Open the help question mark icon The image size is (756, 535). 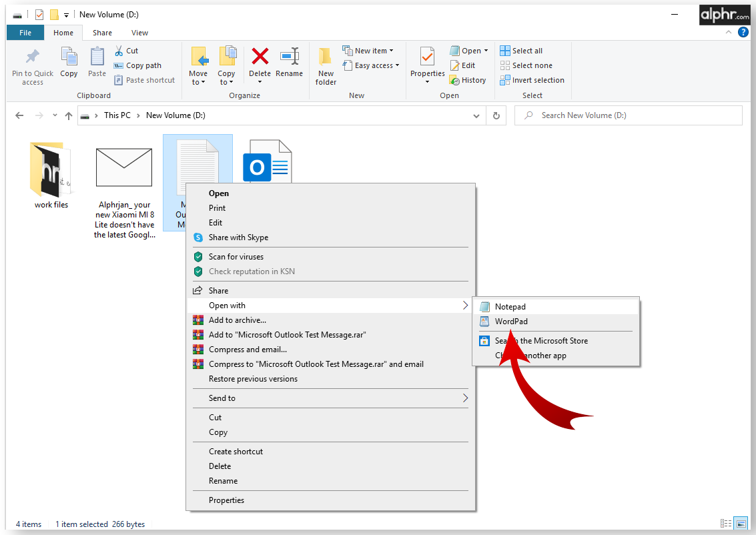pyautogui.click(x=743, y=32)
